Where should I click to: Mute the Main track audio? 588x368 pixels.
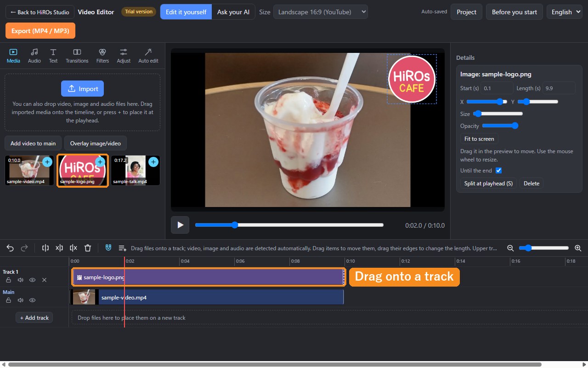[20, 300]
